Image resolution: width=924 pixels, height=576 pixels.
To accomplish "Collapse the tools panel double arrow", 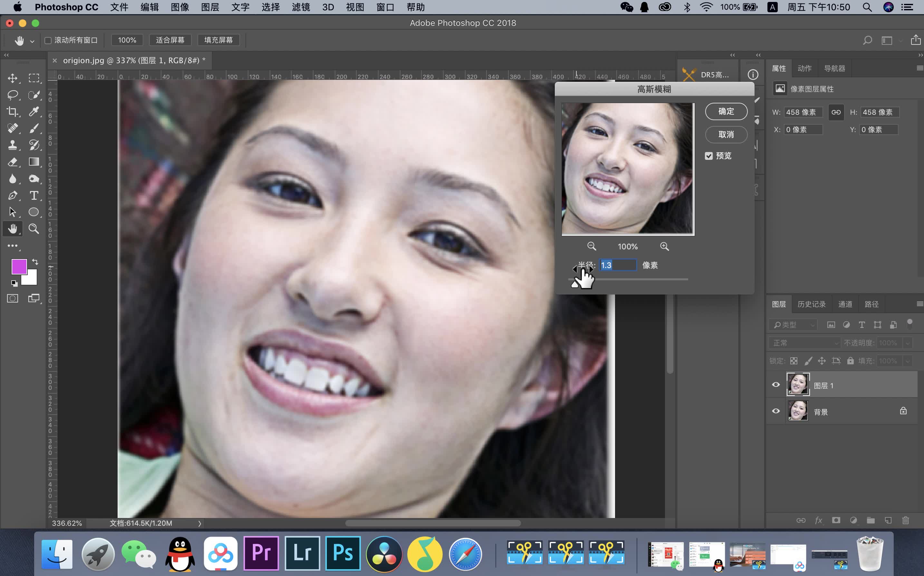I will coord(6,55).
